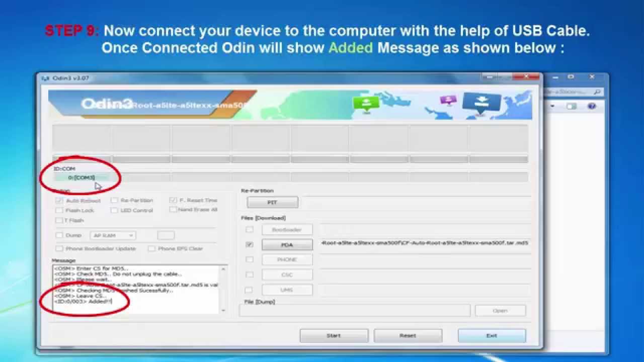Click the 'Leave CS..' log line
The height and width of the screenshot is (362, 644).
point(79,296)
